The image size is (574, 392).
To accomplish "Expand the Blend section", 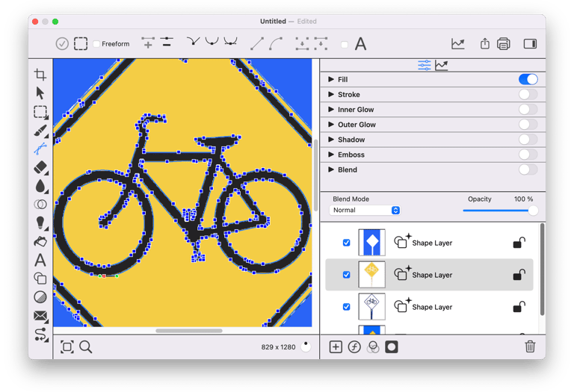I will [x=331, y=169].
